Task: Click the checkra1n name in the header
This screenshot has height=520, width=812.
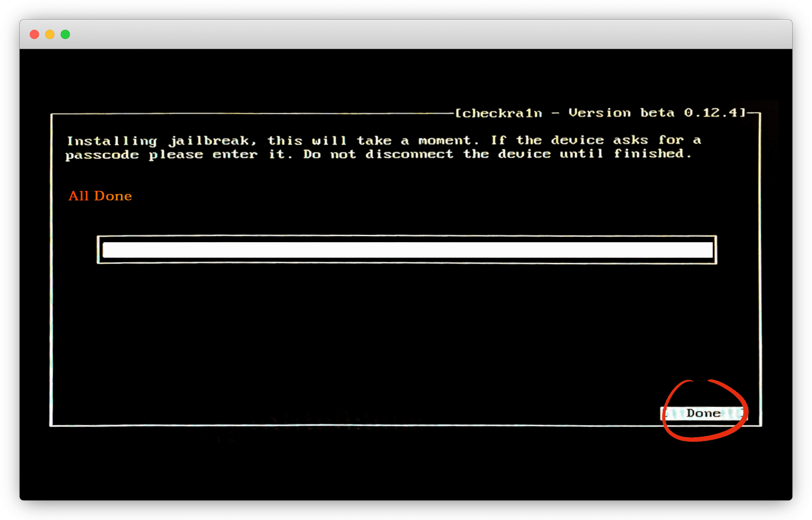Action: point(502,113)
